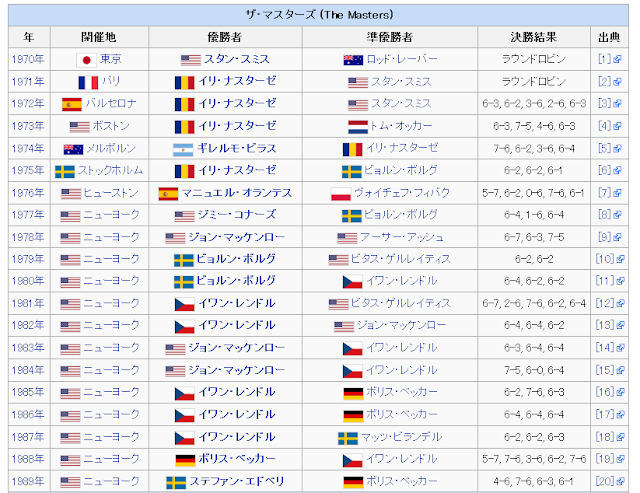Open external link icon for reference [9]
The height and width of the screenshot is (493, 640).
click(x=617, y=238)
